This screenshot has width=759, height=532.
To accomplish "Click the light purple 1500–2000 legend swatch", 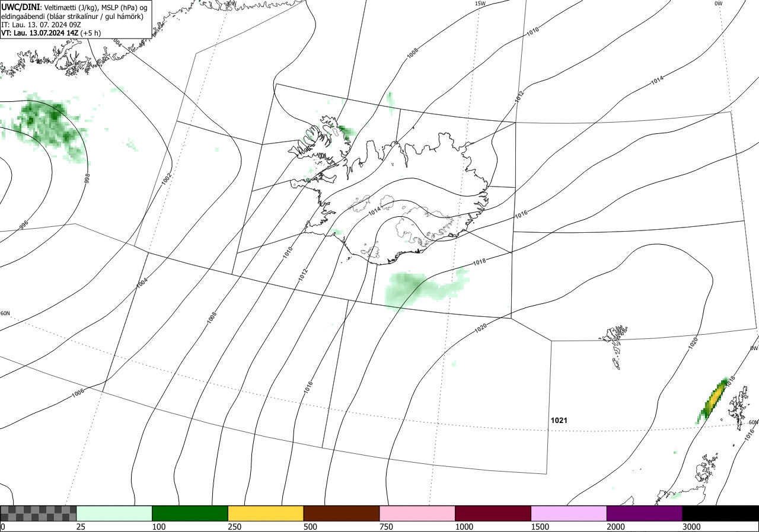I will tap(569, 513).
